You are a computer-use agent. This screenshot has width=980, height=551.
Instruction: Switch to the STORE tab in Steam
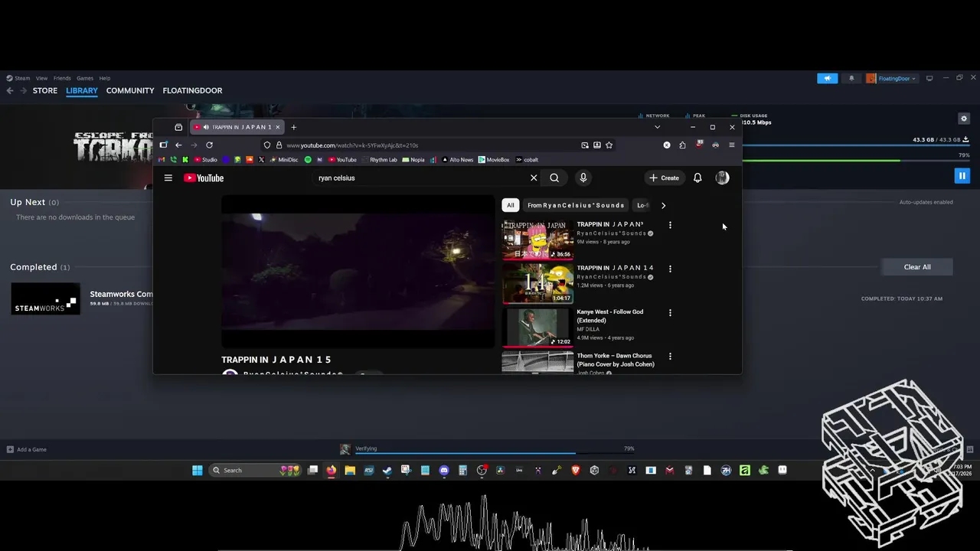[x=45, y=90]
